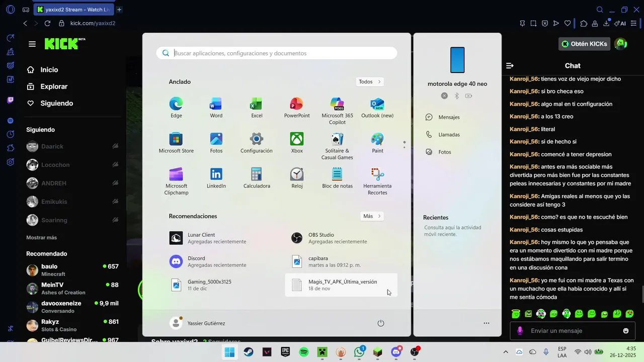Open Kick hamburger menu

tap(32, 44)
